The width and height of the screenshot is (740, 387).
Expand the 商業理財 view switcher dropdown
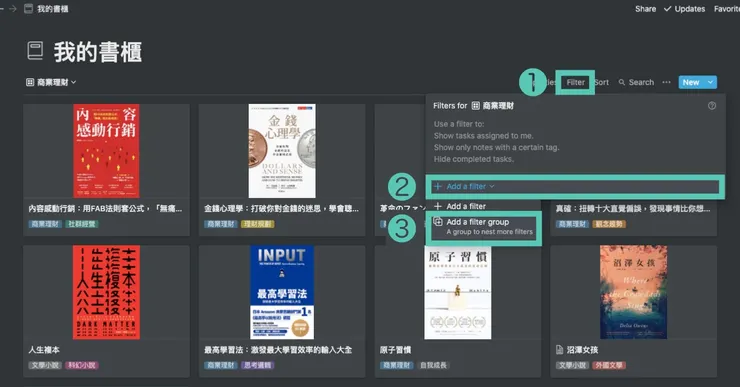[x=51, y=82]
